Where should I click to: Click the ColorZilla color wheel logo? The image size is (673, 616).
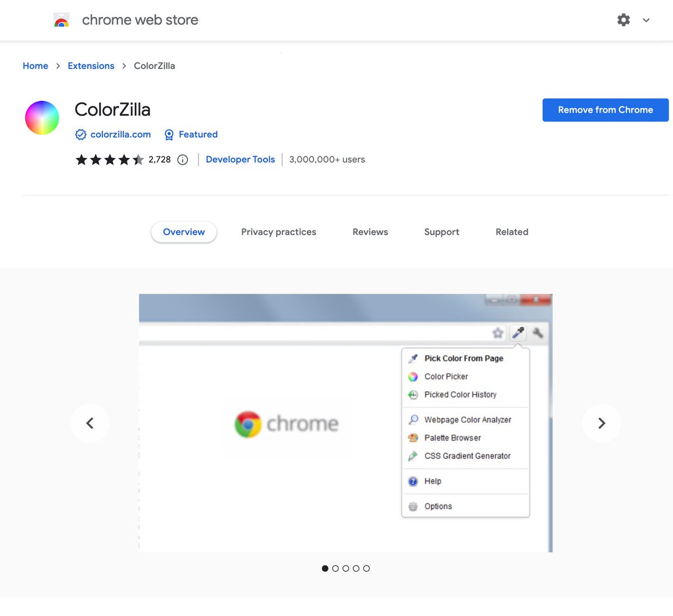(42, 118)
